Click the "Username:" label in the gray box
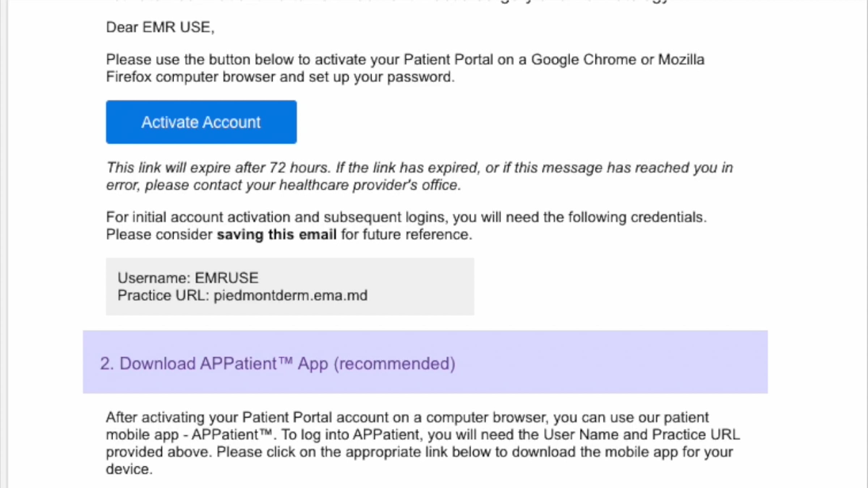The width and height of the screenshot is (868, 488). [x=154, y=278]
